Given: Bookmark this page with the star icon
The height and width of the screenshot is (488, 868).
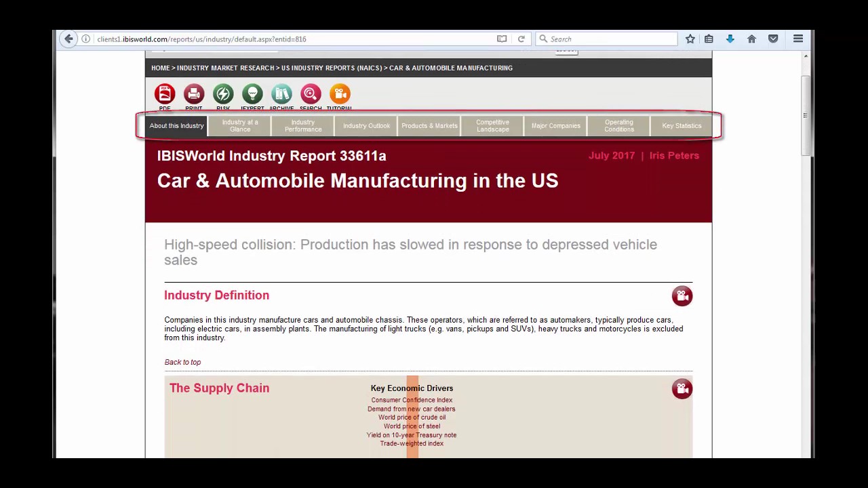Looking at the screenshot, I should tap(690, 39).
